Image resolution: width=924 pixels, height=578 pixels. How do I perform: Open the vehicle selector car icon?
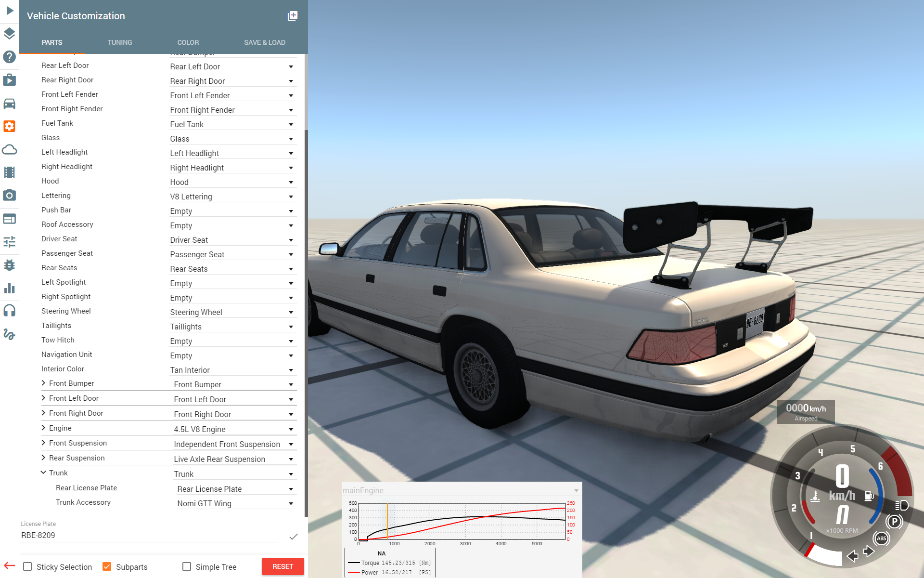point(10,103)
